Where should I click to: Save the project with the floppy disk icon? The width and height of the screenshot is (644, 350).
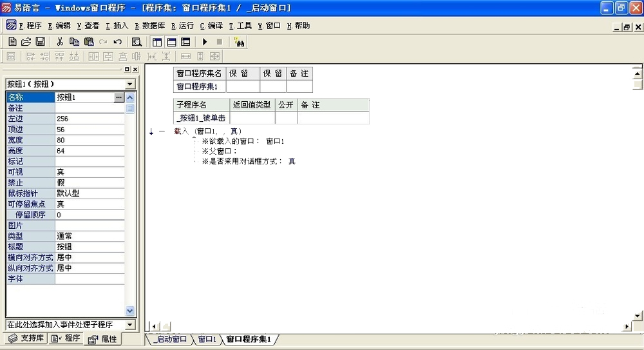40,41
